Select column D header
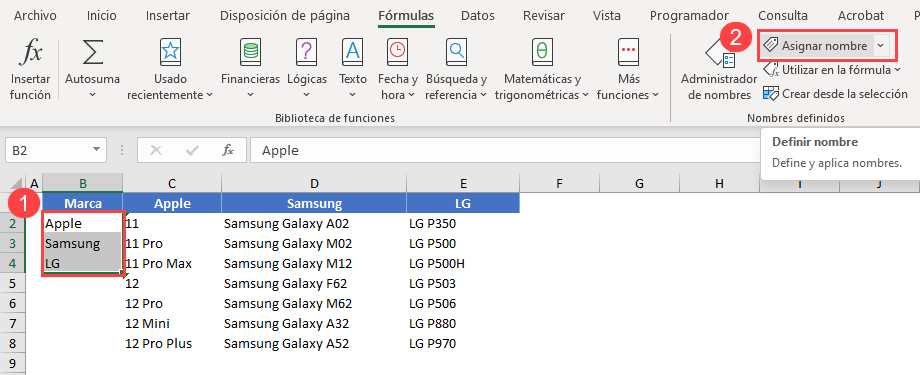The width and height of the screenshot is (920, 375). click(314, 184)
